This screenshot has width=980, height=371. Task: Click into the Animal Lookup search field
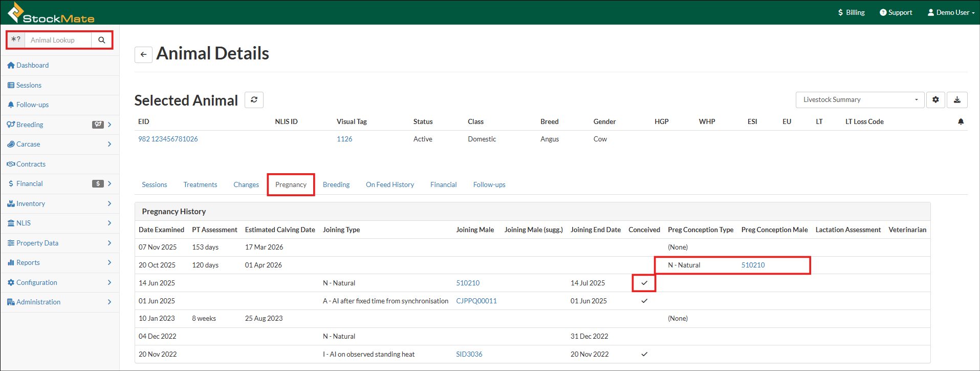click(58, 40)
